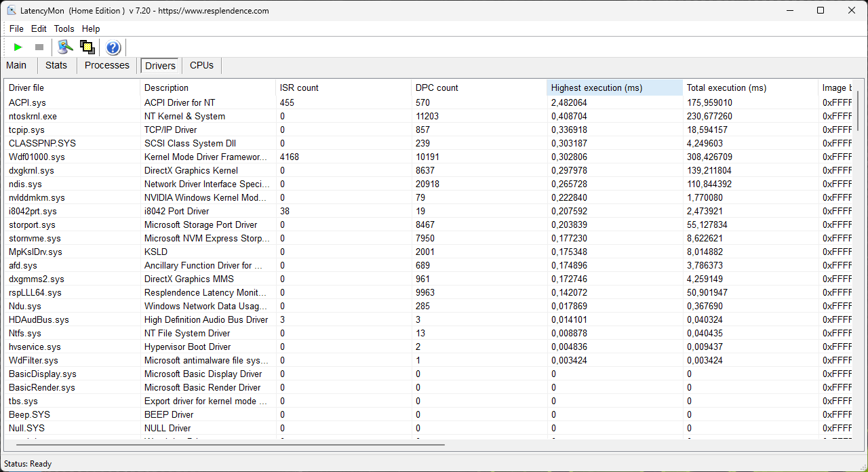Viewport: 868px width, 472px height.
Task: Select the WdFilter.sys driver row
Action: pyautogui.click(x=429, y=360)
